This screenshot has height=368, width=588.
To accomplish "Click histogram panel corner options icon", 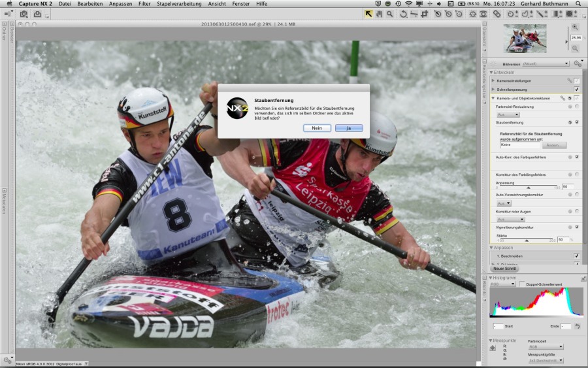I will pyautogui.click(x=583, y=278).
